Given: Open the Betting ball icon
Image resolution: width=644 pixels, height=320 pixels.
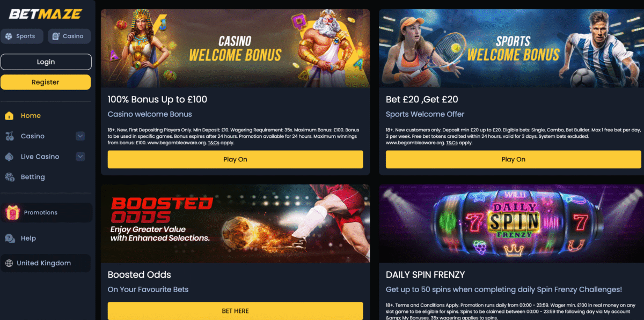Looking at the screenshot, I should (x=9, y=177).
